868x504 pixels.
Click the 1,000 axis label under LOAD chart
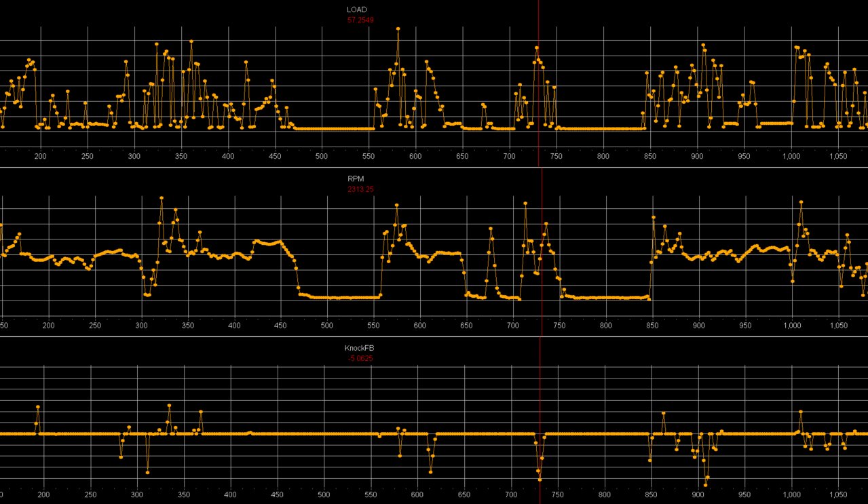[x=791, y=157]
